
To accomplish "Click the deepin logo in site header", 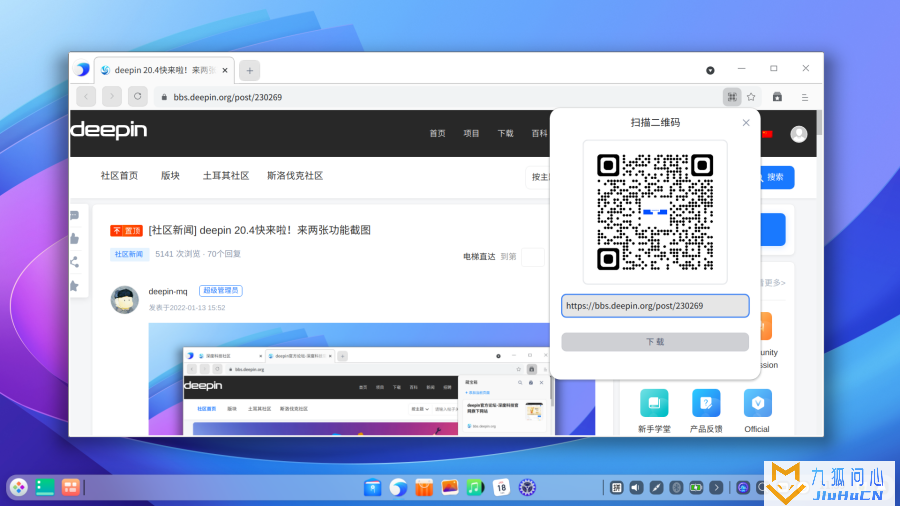I will point(109,131).
